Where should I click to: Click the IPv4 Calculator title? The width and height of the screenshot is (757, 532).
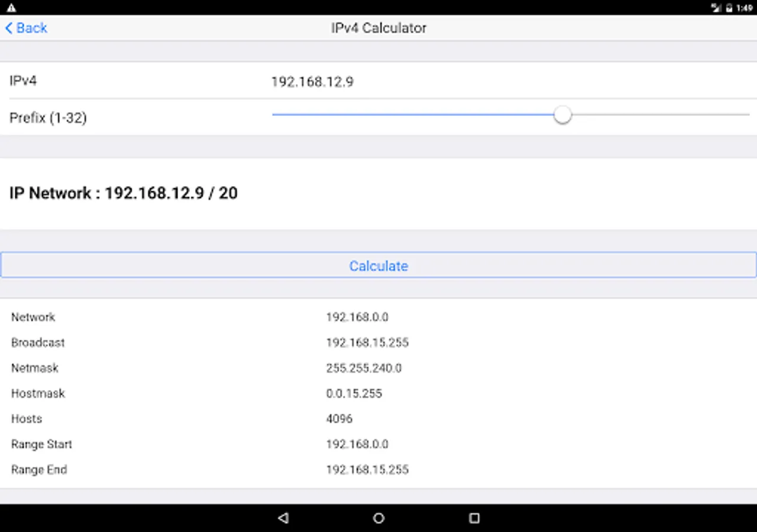pos(378,28)
